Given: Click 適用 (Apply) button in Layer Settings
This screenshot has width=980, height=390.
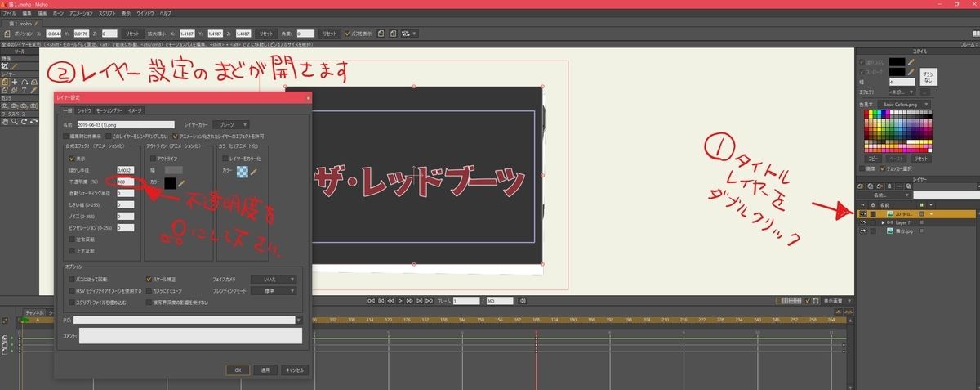Looking at the screenshot, I should tap(265, 370).
